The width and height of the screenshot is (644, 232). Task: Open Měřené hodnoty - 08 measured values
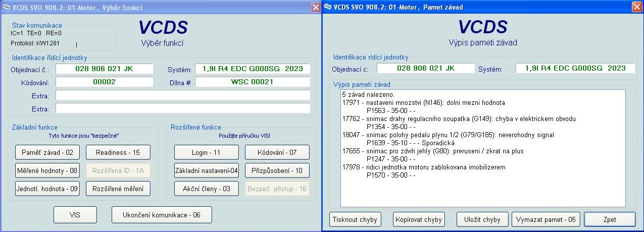pyautogui.click(x=47, y=170)
